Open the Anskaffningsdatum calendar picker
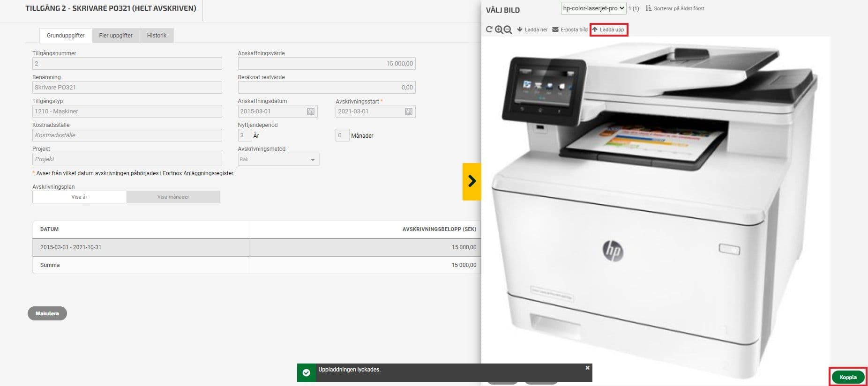Screen dimensions: 868x386 click(311, 111)
